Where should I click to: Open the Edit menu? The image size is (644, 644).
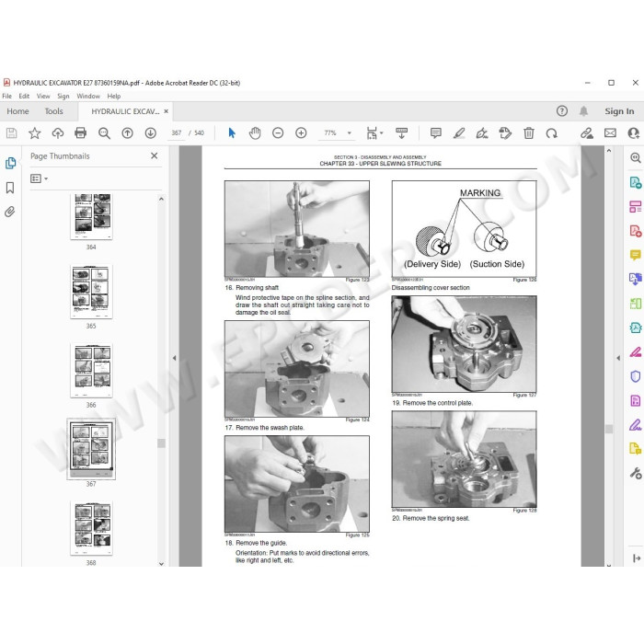24,96
